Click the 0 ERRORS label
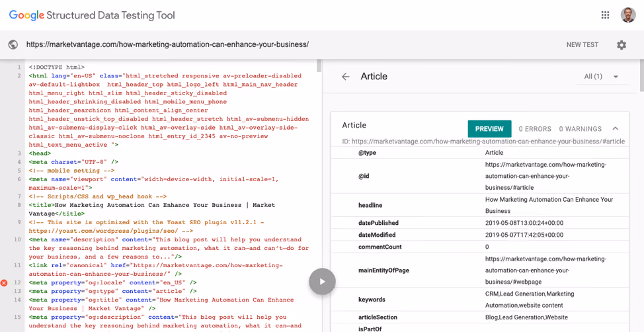644x332 pixels. pos(535,129)
